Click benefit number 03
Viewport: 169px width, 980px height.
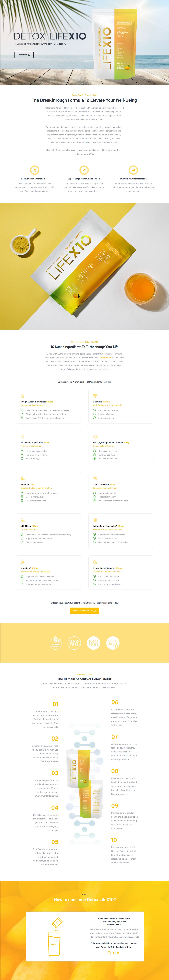(55, 773)
